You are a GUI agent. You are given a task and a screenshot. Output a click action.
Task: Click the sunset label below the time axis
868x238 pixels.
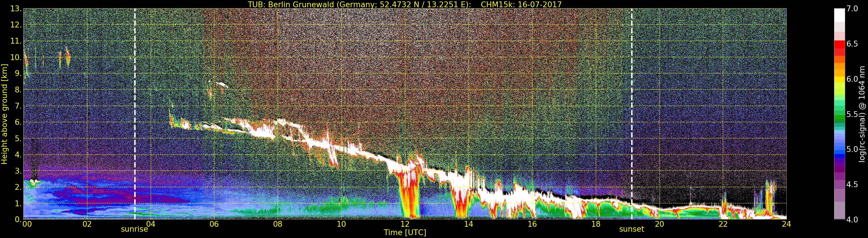(x=631, y=229)
